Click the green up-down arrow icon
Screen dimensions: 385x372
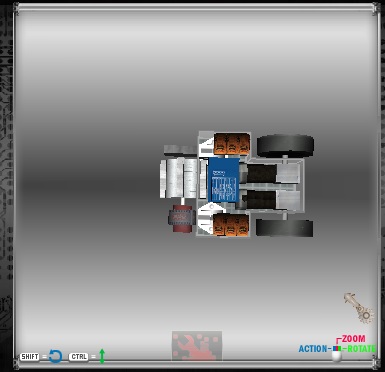[x=102, y=356]
